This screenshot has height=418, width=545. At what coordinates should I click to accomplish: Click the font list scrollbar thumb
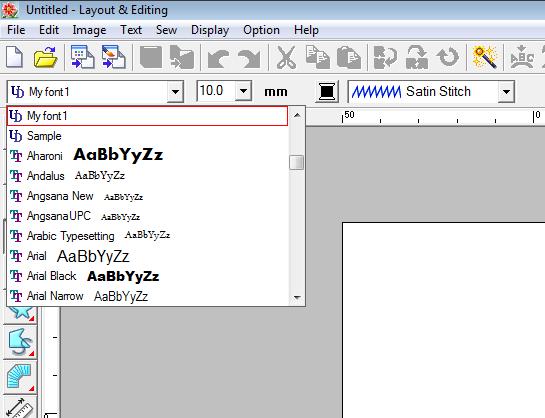(296, 162)
